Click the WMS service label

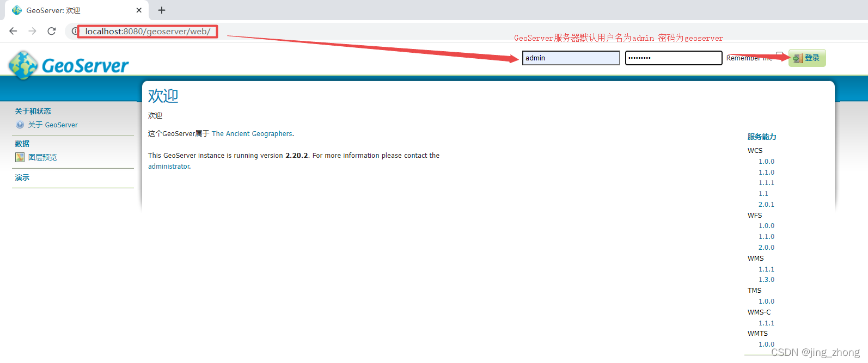755,259
